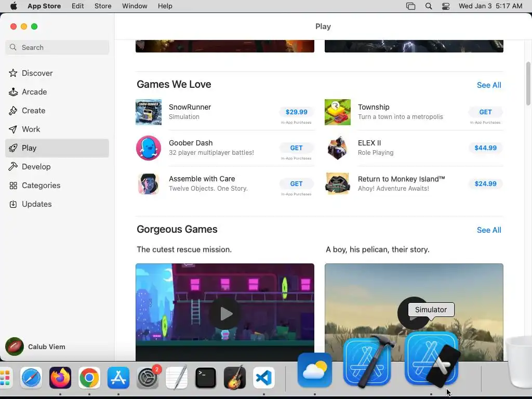Screen dimensions: 532x399
Task: Open TextEdit from the Dock
Action: tap(177, 378)
